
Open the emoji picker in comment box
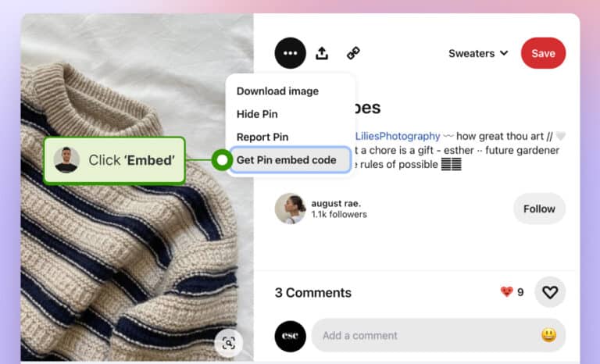click(548, 335)
